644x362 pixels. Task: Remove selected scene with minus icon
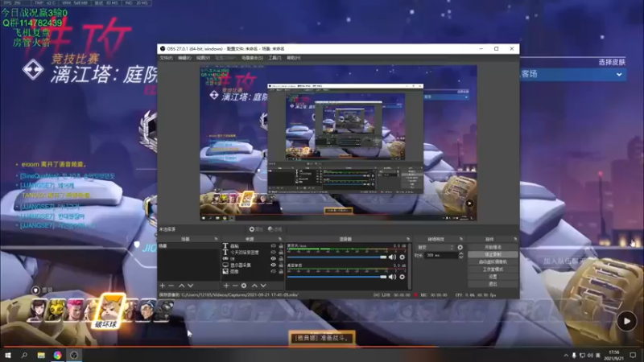171,286
